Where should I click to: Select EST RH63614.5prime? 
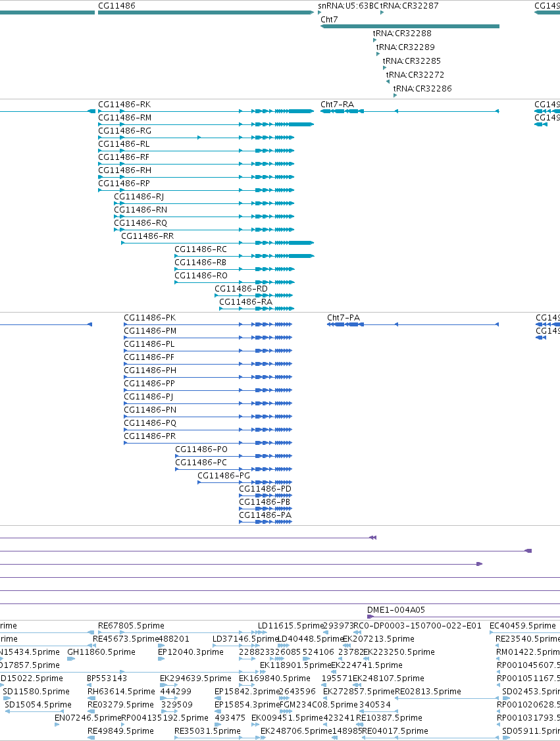[x=121, y=692]
